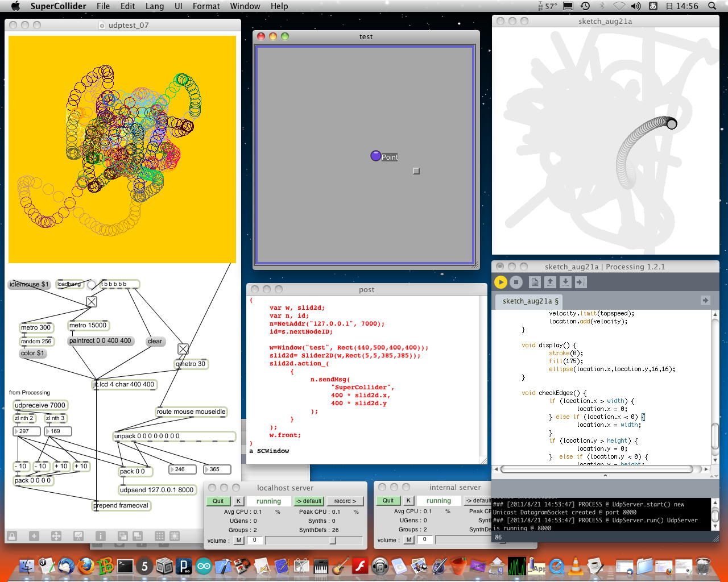
Task: Click the lock icon in the Max patcher toolbar
Action: pos(12,536)
